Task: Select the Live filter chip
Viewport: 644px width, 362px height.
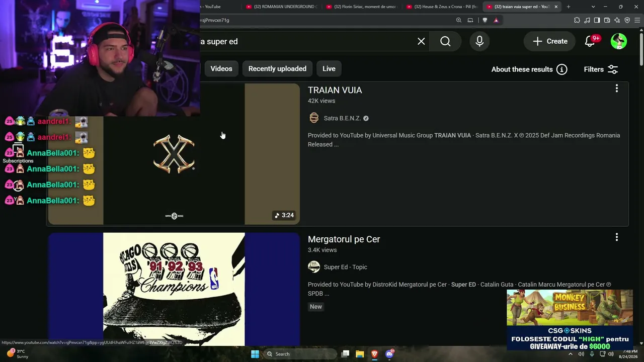Action: pos(329,69)
